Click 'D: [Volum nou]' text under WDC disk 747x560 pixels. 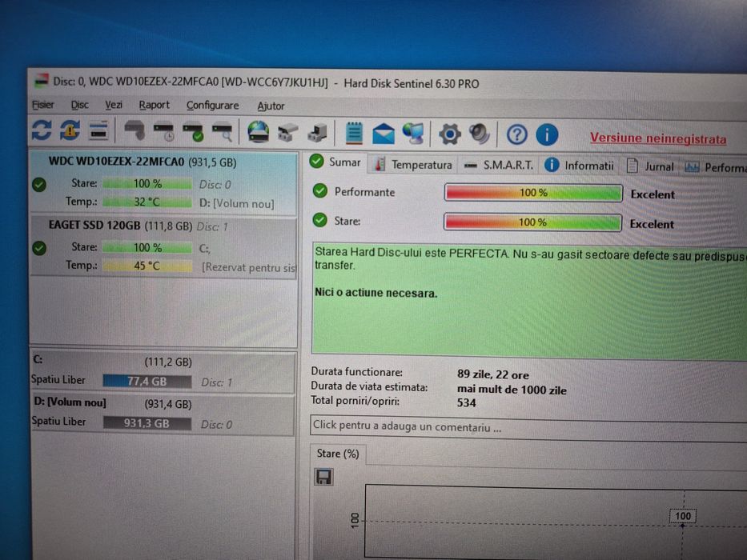236,204
